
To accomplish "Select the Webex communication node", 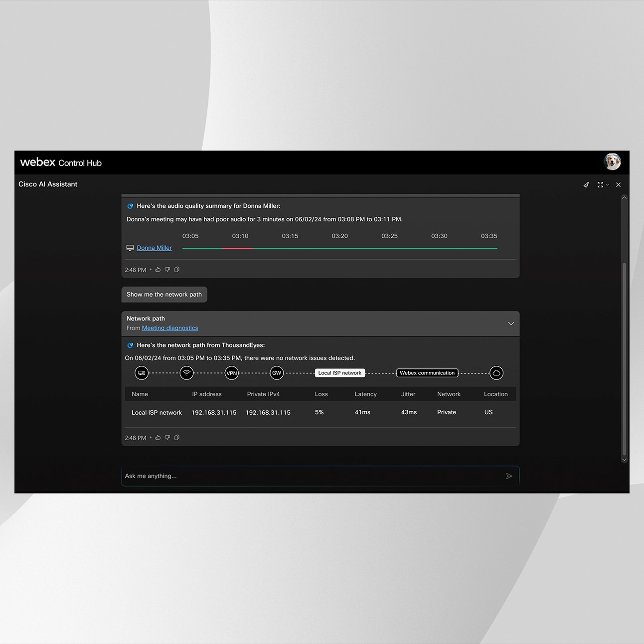I will click(427, 373).
